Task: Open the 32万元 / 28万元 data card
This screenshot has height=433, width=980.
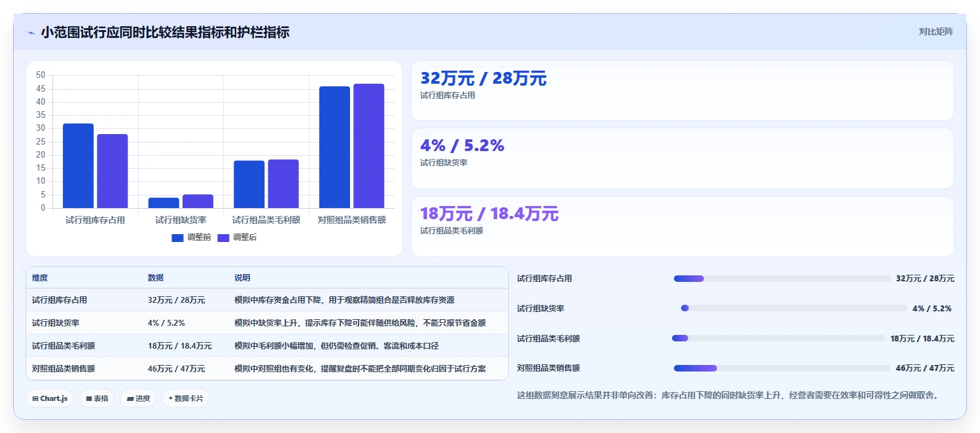Action: 682,91
